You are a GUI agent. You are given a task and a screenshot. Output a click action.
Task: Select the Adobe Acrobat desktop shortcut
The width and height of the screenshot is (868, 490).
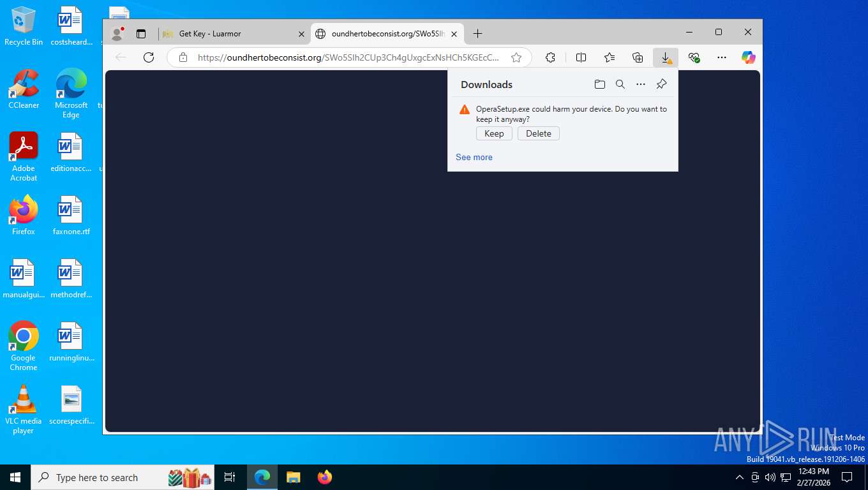click(x=24, y=157)
